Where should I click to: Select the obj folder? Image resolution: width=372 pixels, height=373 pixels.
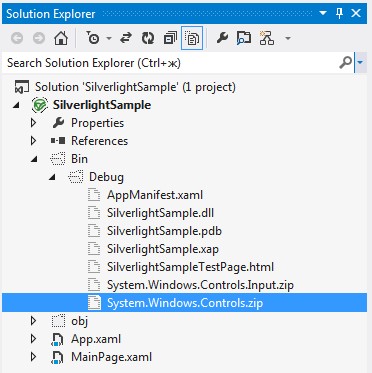79,321
